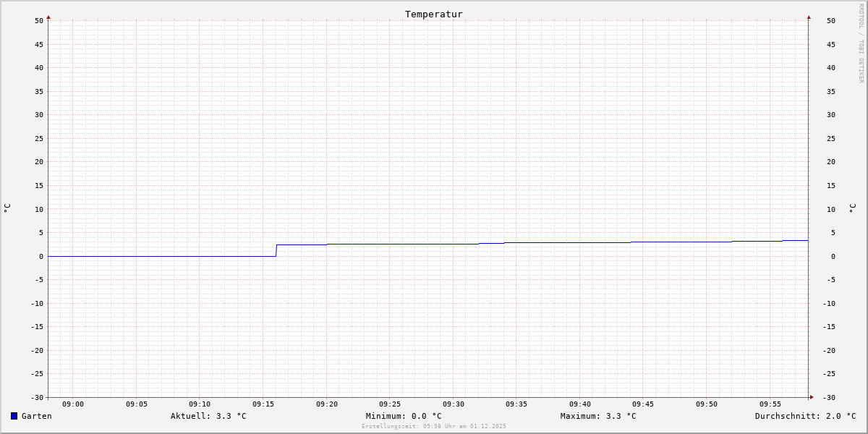Select the Minimum: 0.0 °C value

pos(404,416)
